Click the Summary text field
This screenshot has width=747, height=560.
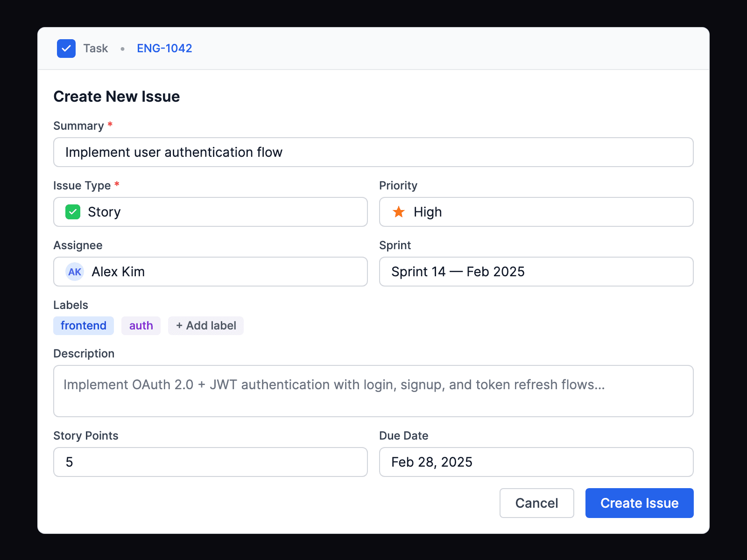373,152
